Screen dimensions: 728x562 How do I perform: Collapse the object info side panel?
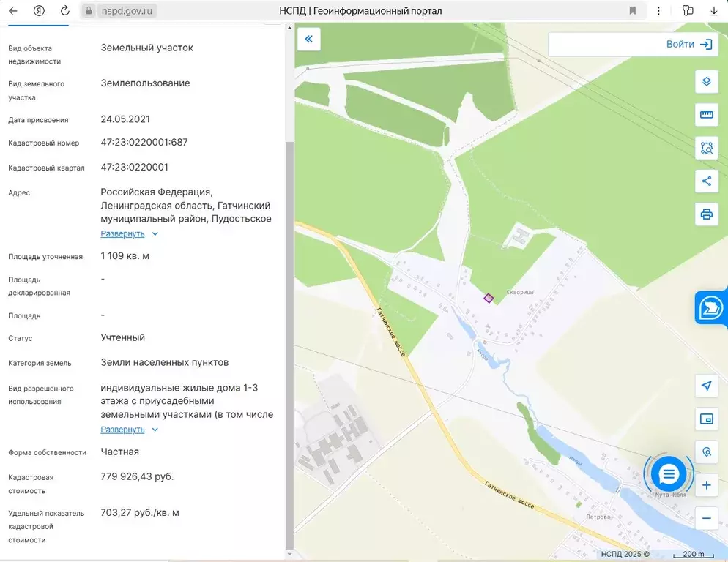click(x=308, y=40)
